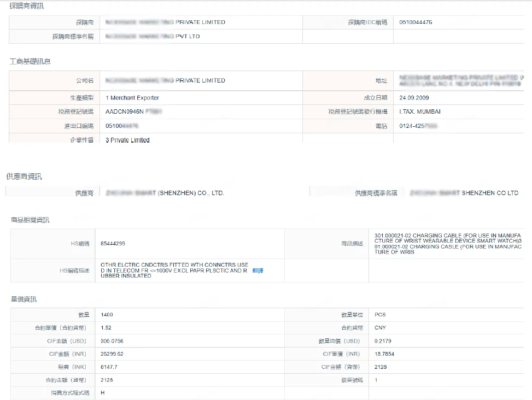The image size is (532, 400).
Task: Select the import-export code starting 0510 in 進出口編碼 row
Action: tap(122, 126)
